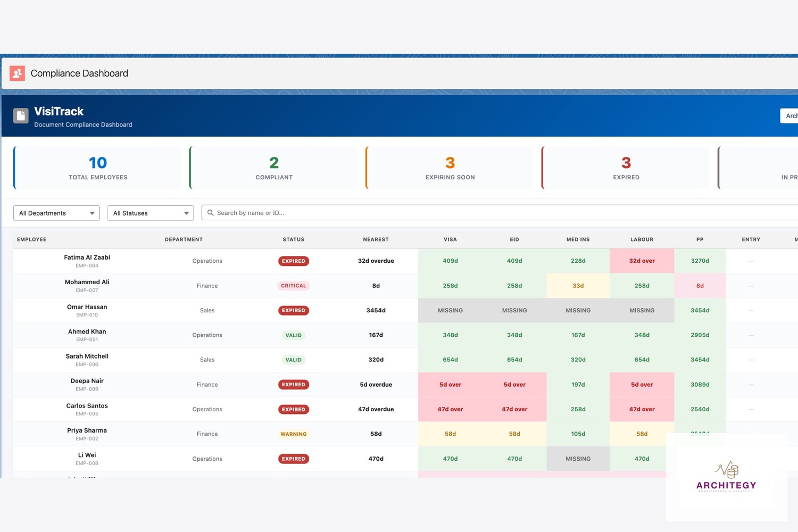The image size is (798, 532).
Task: Sort by the Nearest column header
Action: tap(376, 239)
